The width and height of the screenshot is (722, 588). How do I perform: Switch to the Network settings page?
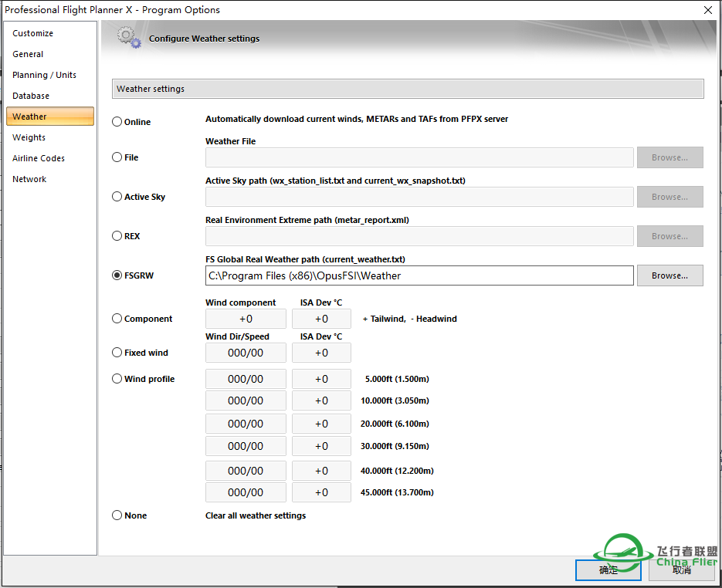click(x=29, y=179)
